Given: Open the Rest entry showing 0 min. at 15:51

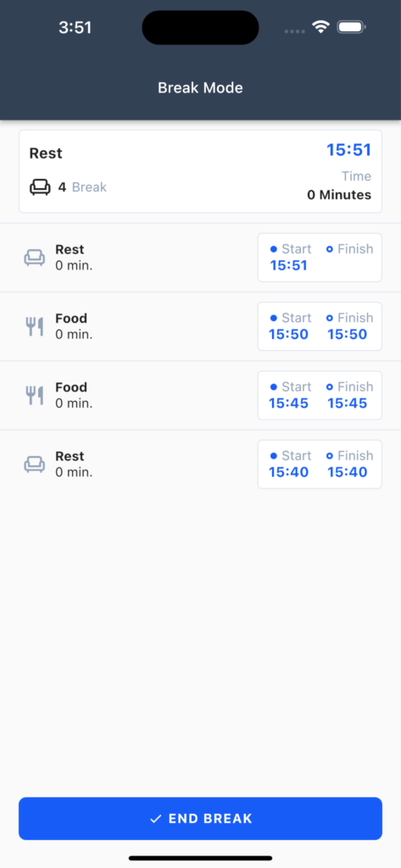Looking at the screenshot, I should [x=200, y=258].
